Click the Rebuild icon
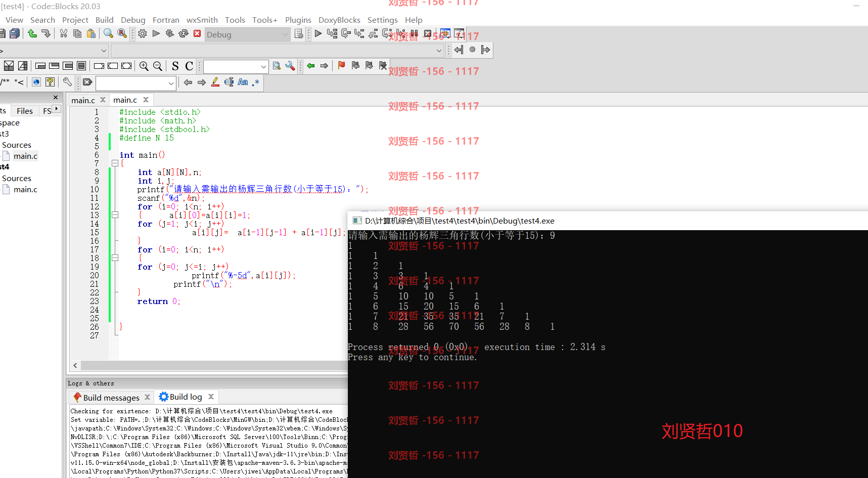 coord(184,33)
